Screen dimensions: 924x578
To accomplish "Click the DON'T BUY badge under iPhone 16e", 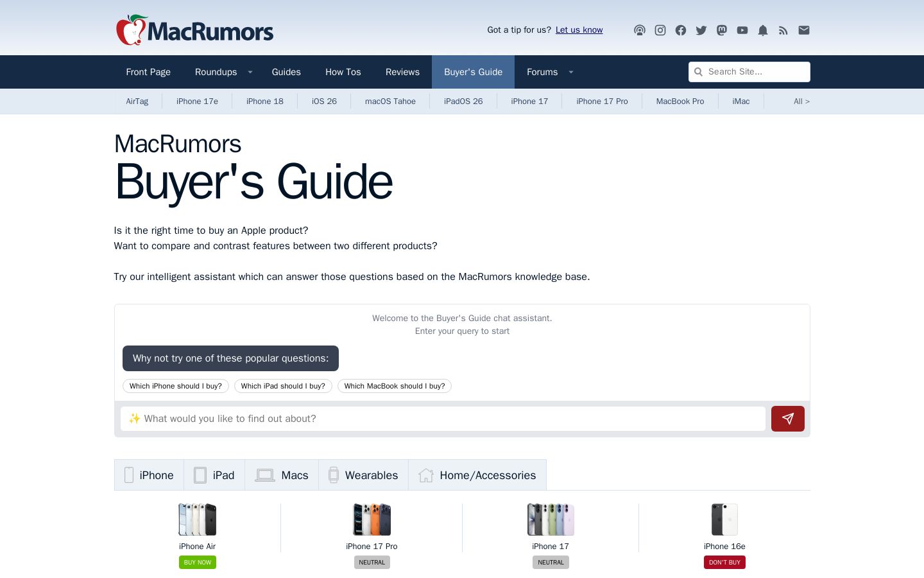I will click(724, 563).
